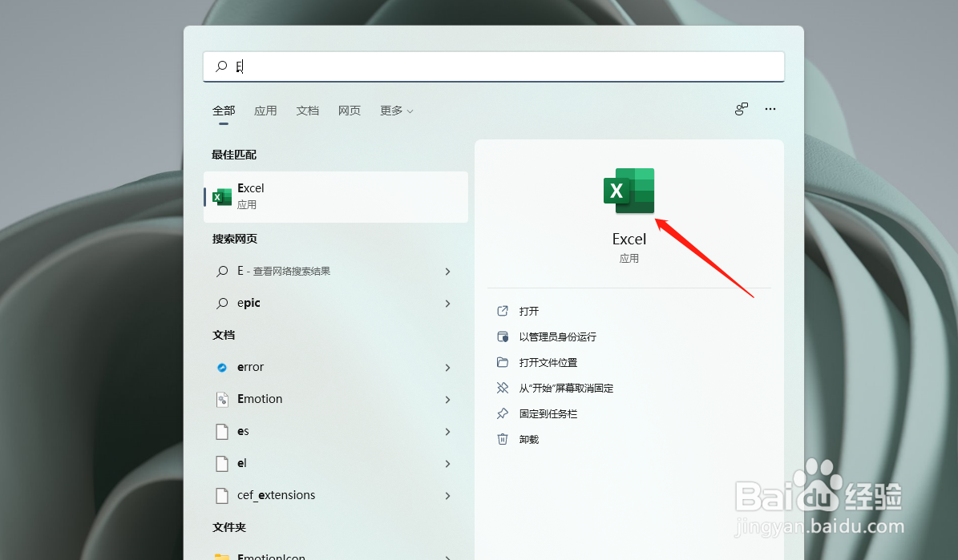Click the file icon beside Emotion
The width and height of the screenshot is (958, 560).
[222, 400]
